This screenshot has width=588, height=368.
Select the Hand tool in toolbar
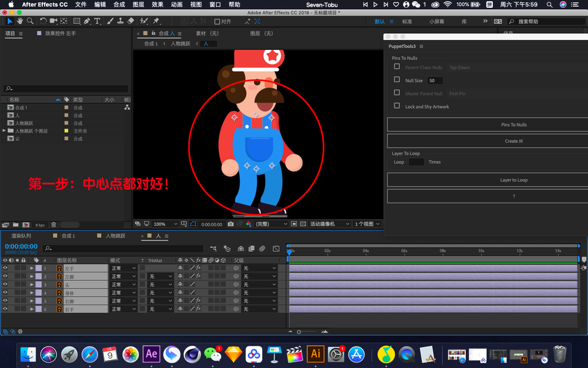(x=20, y=21)
